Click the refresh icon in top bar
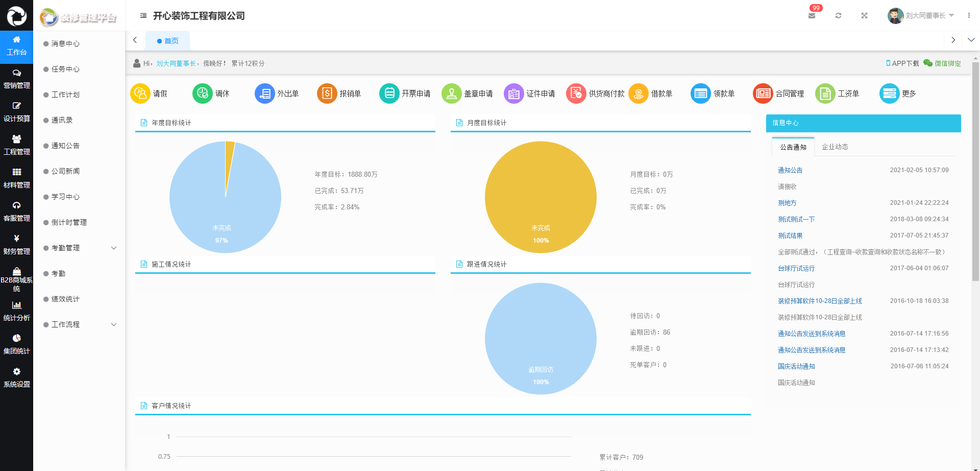Image resolution: width=980 pixels, height=471 pixels. click(x=838, y=16)
